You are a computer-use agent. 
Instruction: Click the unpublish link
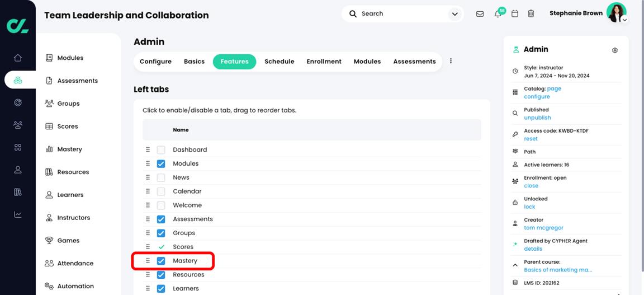537,118
